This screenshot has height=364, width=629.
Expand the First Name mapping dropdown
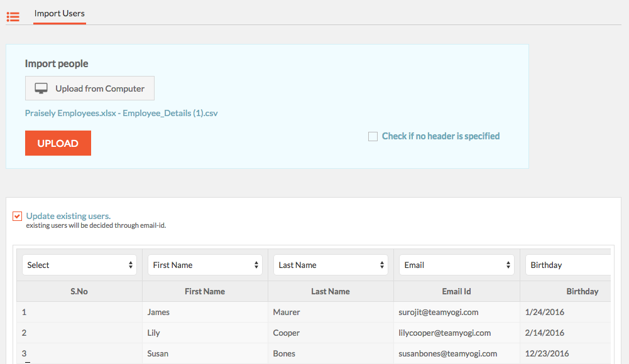(x=205, y=265)
